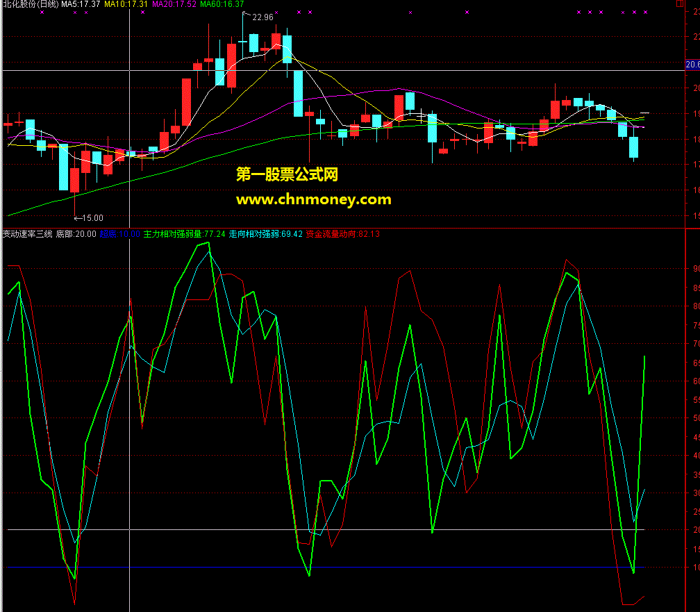700x612 pixels.
Task: Click the magenta MA20:17.52 label
Action: pyautogui.click(x=174, y=4)
